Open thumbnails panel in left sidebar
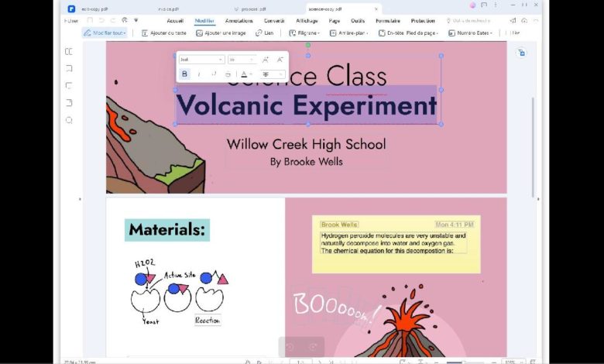 69,52
